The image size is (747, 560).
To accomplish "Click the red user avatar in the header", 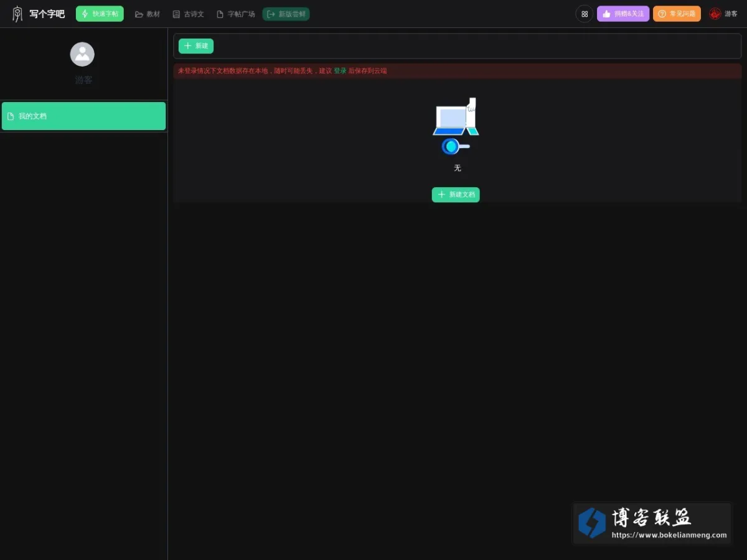I will coord(715,14).
